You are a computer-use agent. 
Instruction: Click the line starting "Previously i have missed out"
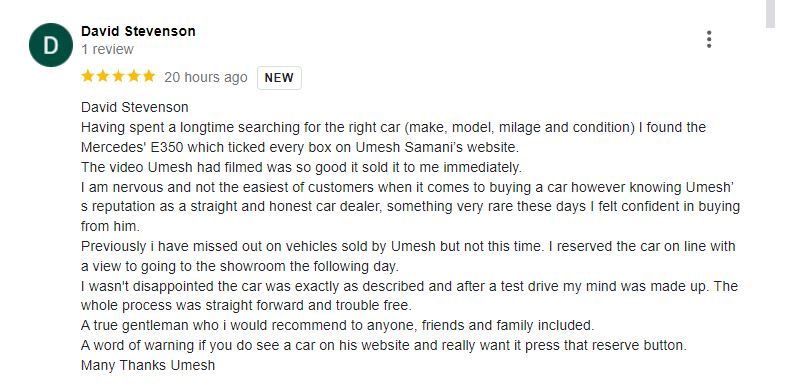click(408, 247)
